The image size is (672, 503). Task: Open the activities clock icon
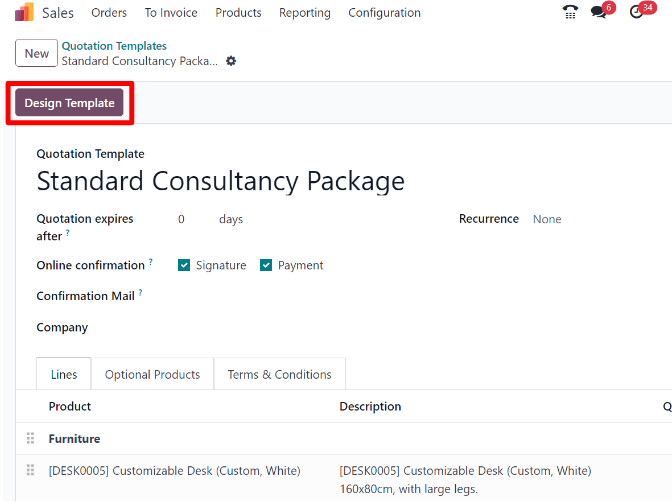(636, 13)
